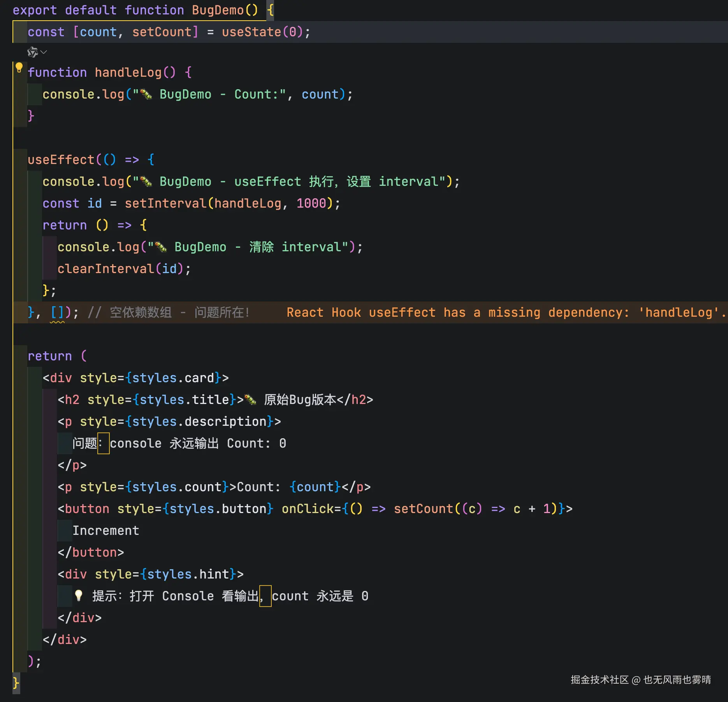The image size is (728, 702).
Task: Open the AI assistant icon above handleLog
Action: coord(32,52)
